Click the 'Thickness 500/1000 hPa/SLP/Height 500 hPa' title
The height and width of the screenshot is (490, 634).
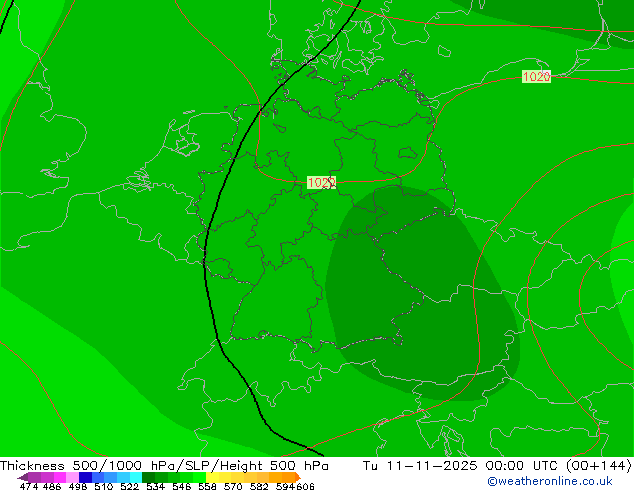(164, 465)
